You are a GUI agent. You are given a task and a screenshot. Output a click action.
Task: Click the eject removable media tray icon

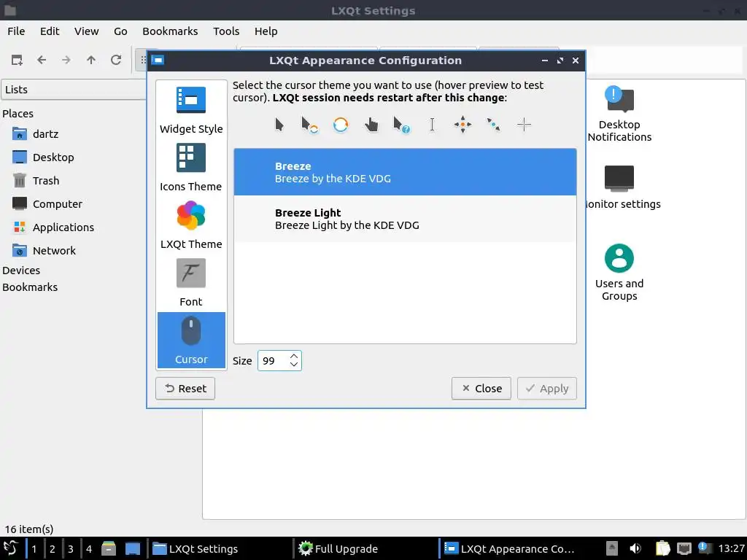pos(612,548)
